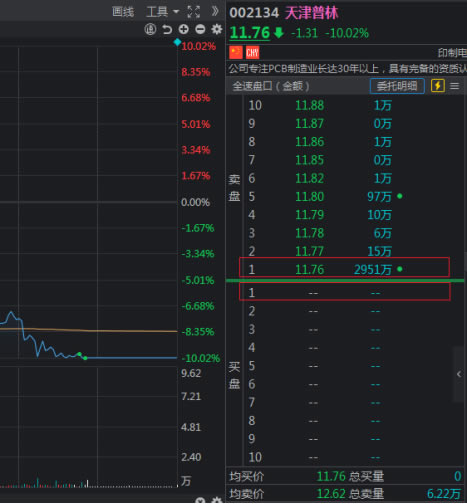Screen dimensions: 467x504
Task: Click the cyan diamond marker at chart top
Action: [177, 42]
